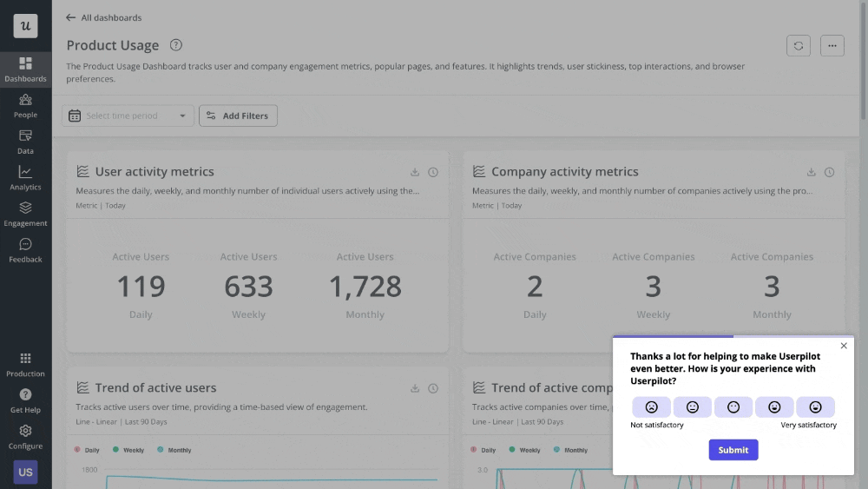The height and width of the screenshot is (489, 868).
Task: Open Engagement from the sidebar
Action: pyautogui.click(x=25, y=215)
